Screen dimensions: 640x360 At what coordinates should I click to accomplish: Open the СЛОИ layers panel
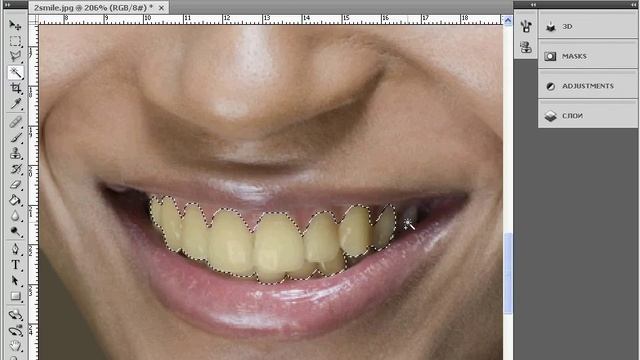(588, 116)
